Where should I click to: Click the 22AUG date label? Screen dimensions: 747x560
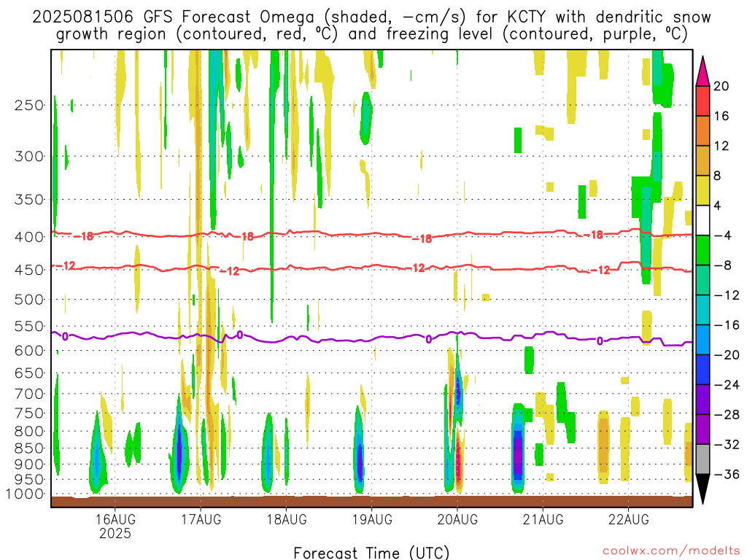tap(628, 519)
